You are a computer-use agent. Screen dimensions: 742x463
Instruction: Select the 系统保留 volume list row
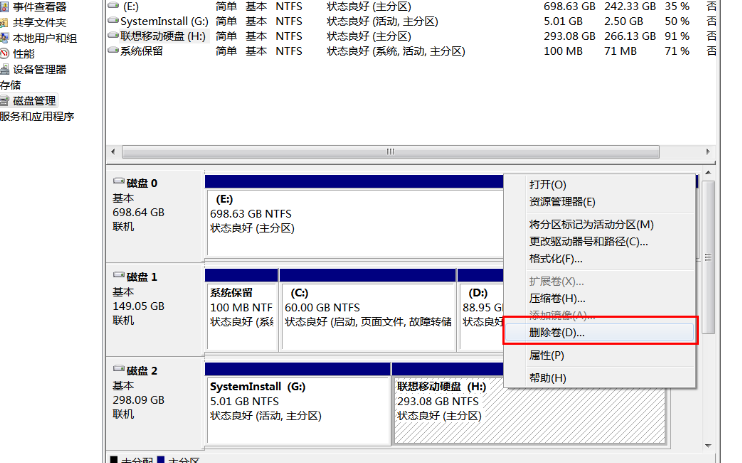point(411,51)
